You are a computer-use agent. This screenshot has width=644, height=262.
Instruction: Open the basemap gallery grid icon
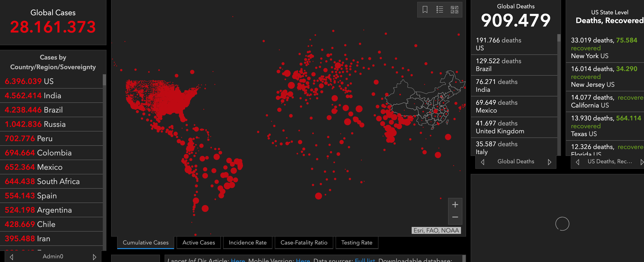point(454,10)
